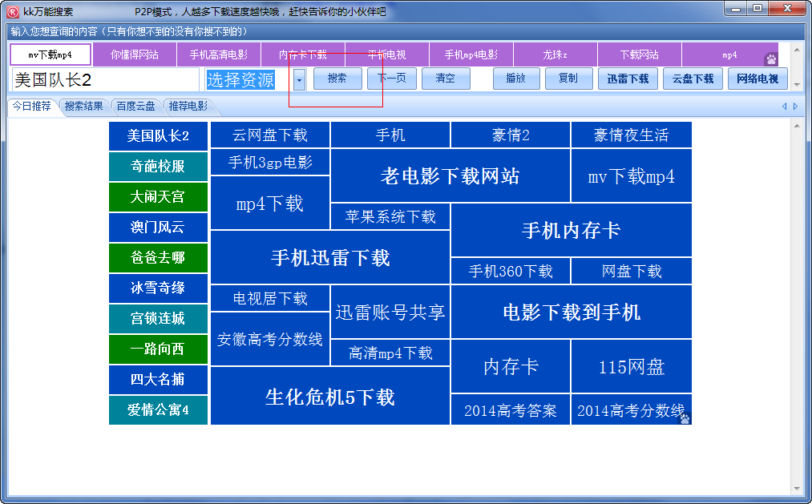Open the 选择资源 dropdown arrow
This screenshot has width=812, height=504.
point(299,79)
